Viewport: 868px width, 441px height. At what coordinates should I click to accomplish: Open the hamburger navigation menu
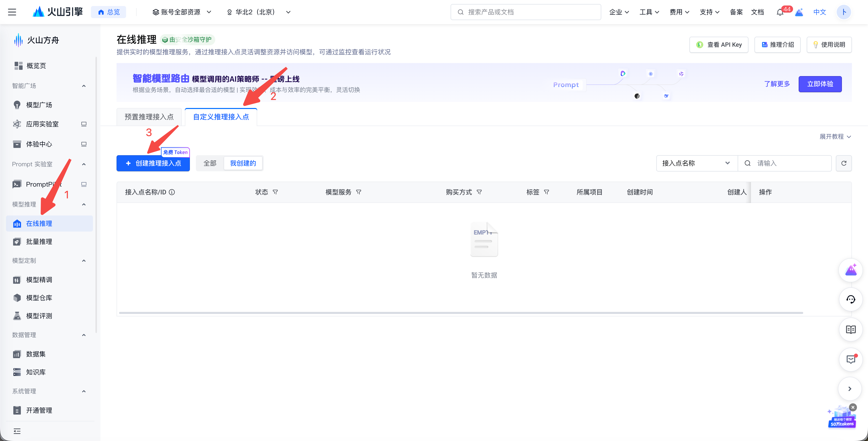coord(12,12)
